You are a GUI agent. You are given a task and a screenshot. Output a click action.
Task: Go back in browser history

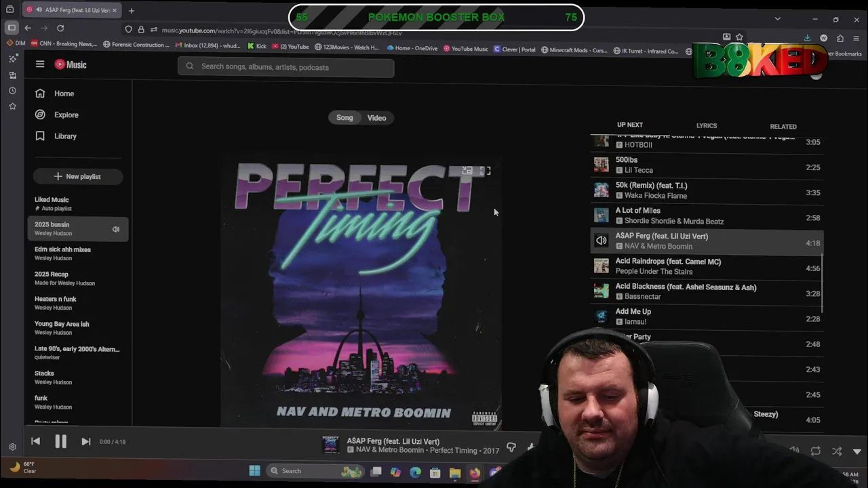point(28,28)
